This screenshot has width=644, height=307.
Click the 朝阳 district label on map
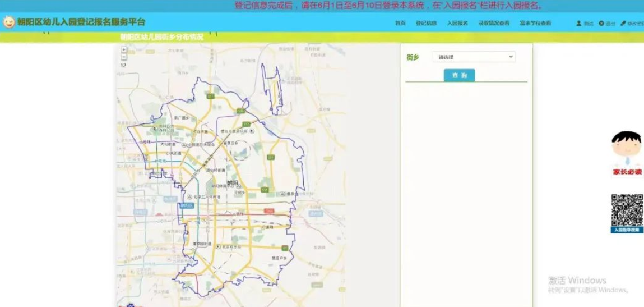pyautogui.click(x=232, y=183)
